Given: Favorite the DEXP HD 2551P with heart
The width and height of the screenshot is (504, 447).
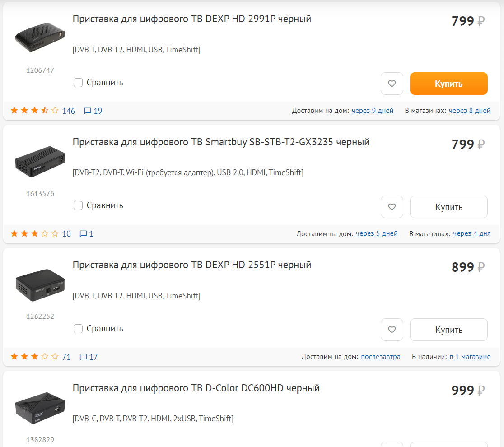Looking at the screenshot, I should [392, 330].
